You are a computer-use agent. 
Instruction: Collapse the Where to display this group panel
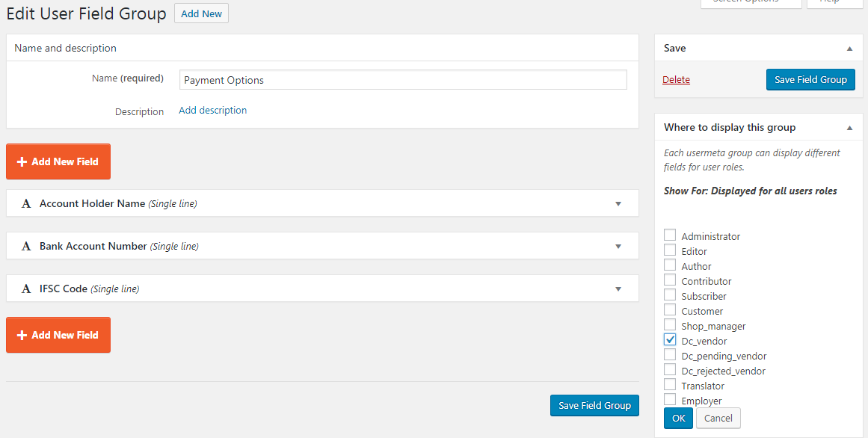(x=849, y=128)
